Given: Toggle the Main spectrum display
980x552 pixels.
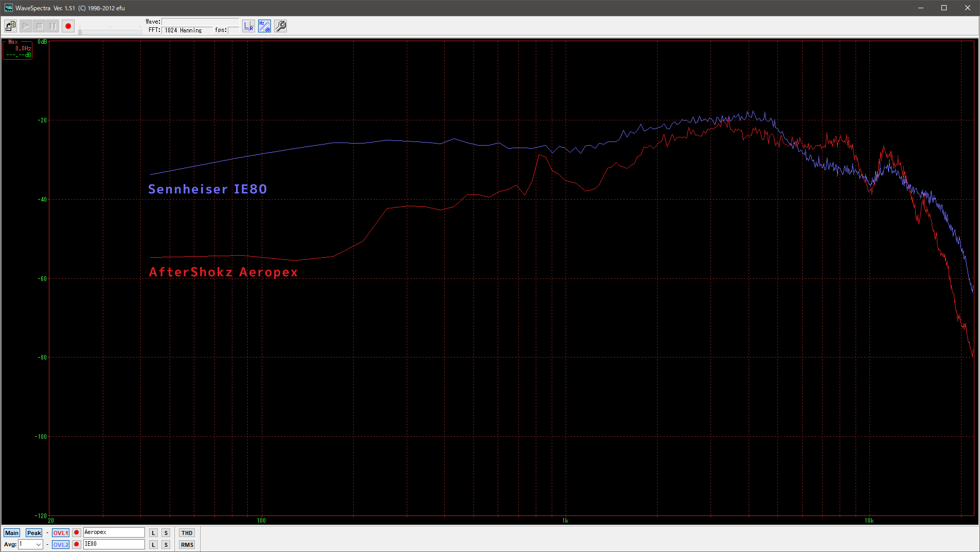Looking at the screenshot, I should click(x=11, y=533).
